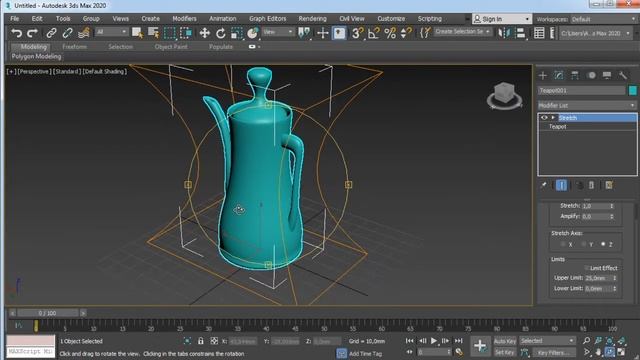
Task: Click the time slider 0/100 handle
Action: [x=47, y=313]
